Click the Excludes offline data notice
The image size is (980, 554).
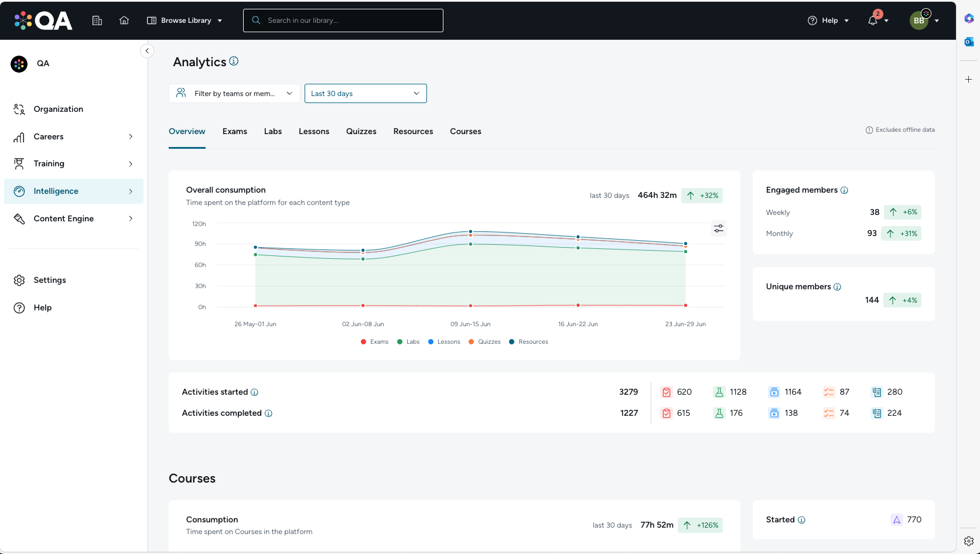(900, 129)
